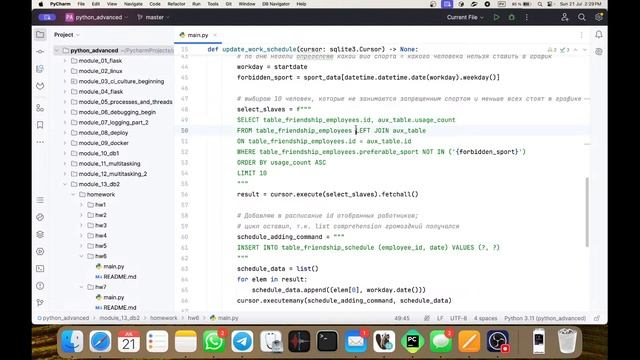Open the Terminal tool window icon
Viewport: 640px width, 360px height.
40,269
